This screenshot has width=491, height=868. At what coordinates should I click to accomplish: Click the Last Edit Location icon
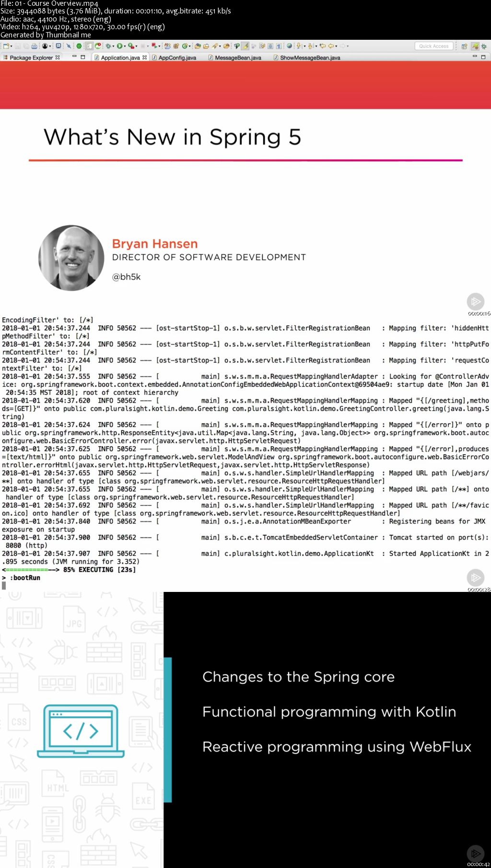322,46
